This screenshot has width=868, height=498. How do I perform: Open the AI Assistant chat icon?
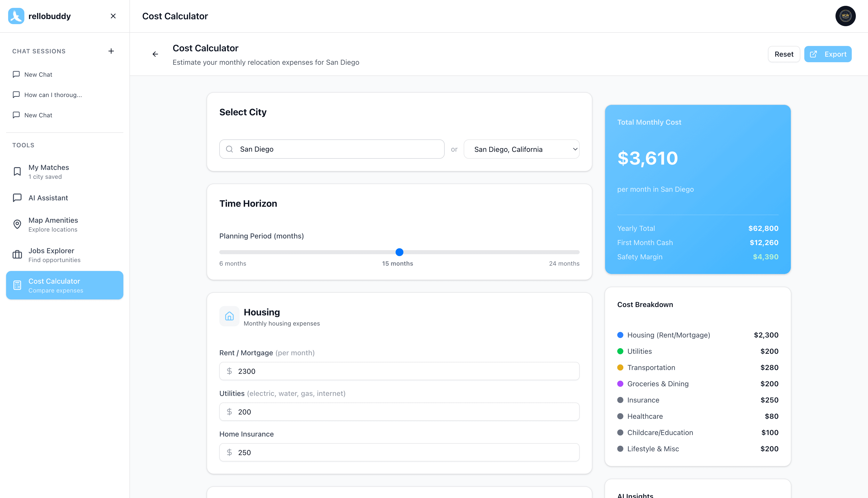click(17, 198)
